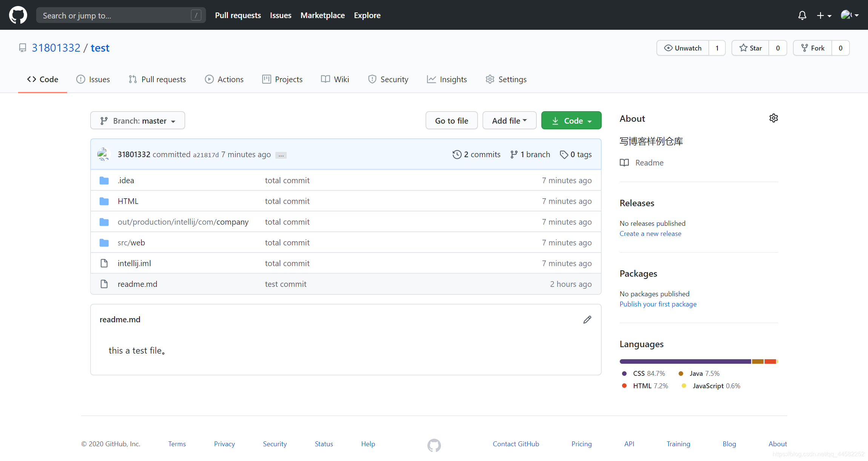Open the Wiki tab
The width and height of the screenshot is (868, 461).
pos(335,79)
